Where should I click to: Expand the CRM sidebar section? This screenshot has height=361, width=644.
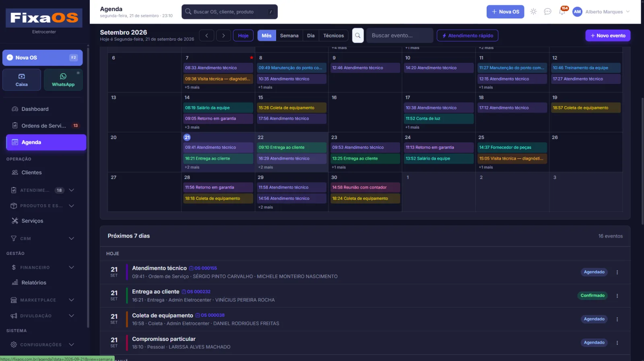pos(43,238)
